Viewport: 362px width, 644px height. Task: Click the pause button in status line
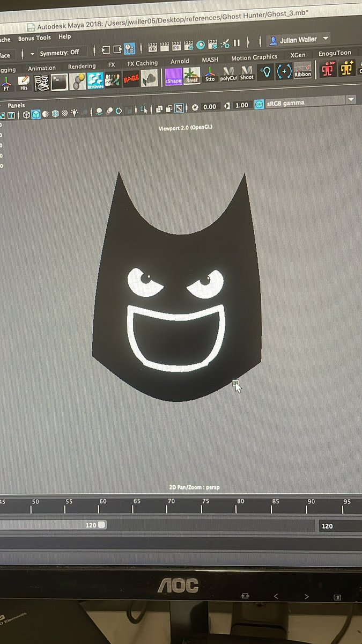(237, 43)
